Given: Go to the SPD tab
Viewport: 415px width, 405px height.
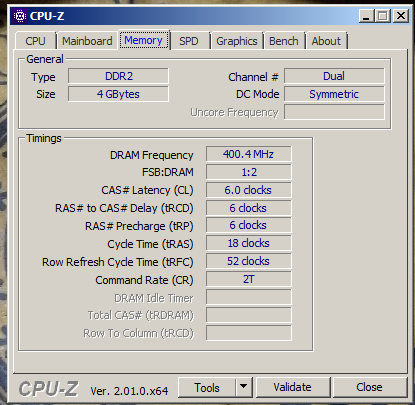Looking at the screenshot, I should pyautogui.click(x=189, y=41).
